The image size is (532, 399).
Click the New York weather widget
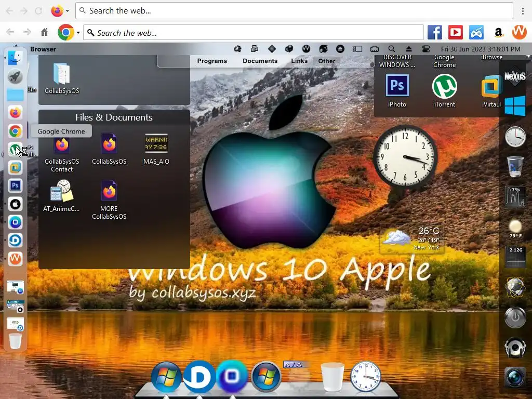(411, 239)
